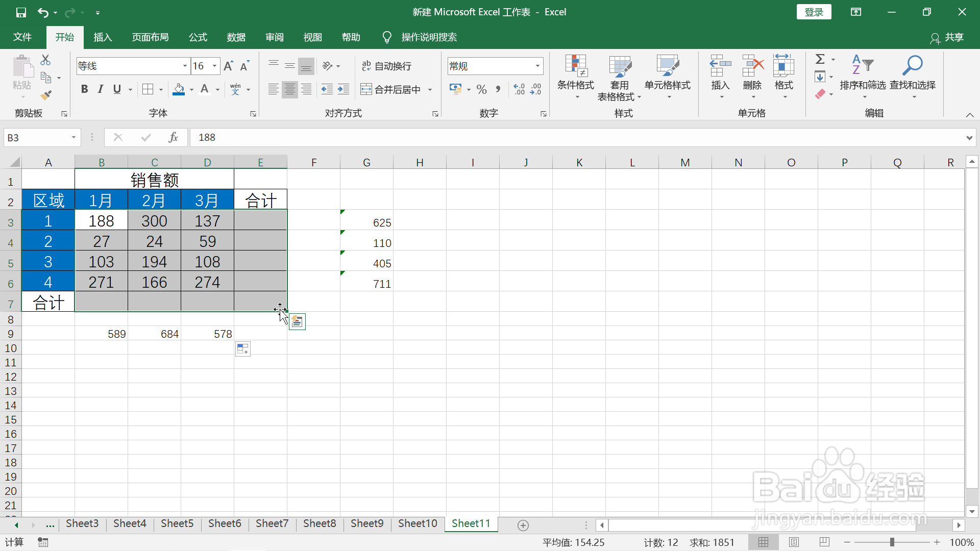Click the Percent Style icon
This screenshot has width=980, height=551.
click(481, 90)
